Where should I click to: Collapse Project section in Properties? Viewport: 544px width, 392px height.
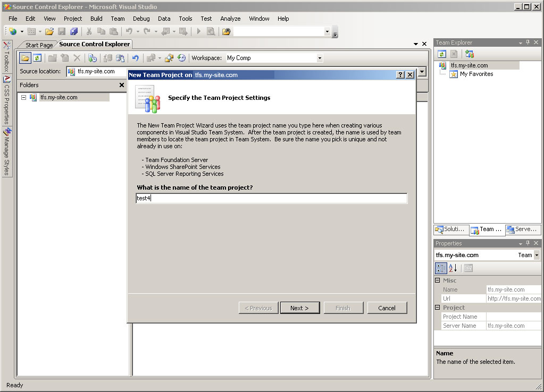pos(438,308)
